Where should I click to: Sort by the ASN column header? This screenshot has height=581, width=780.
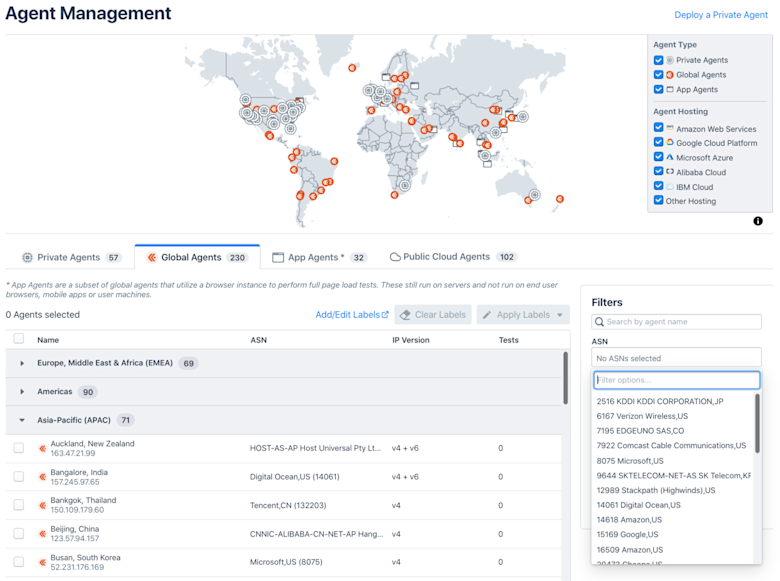click(x=258, y=340)
